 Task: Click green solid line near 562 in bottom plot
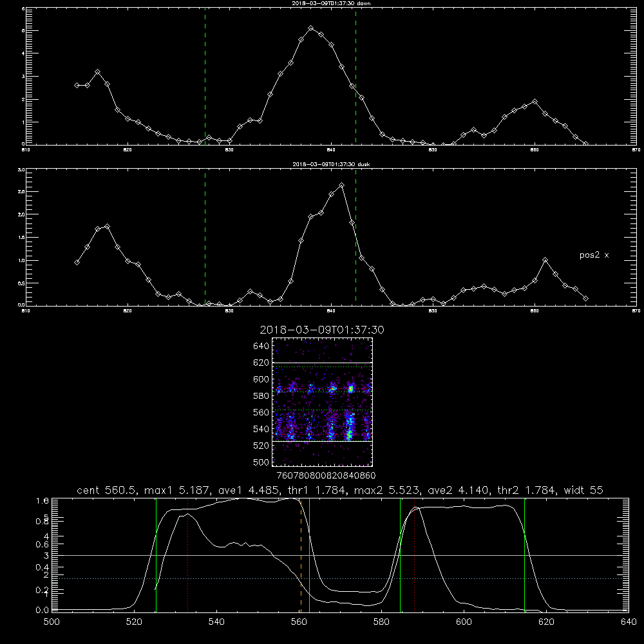309,555
